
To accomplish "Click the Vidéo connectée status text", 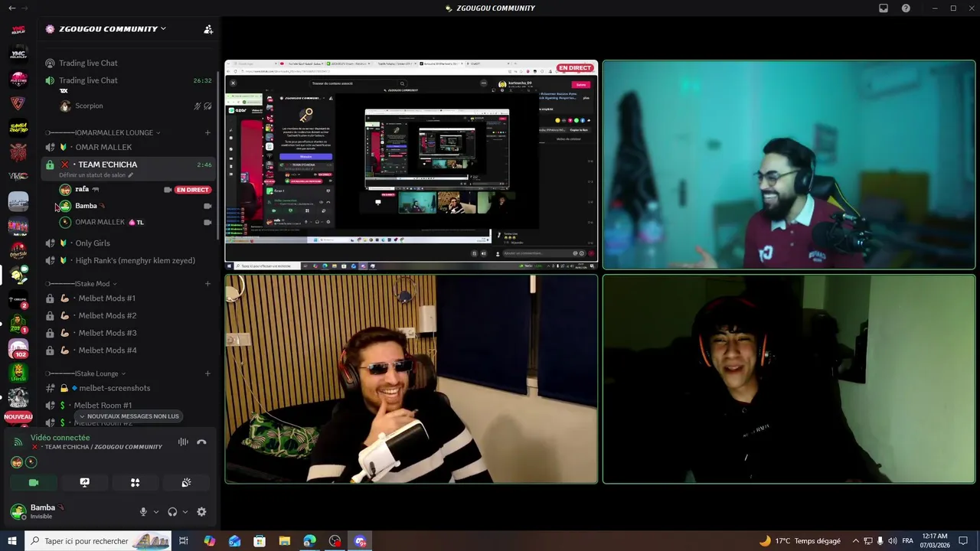I will coord(60,438).
